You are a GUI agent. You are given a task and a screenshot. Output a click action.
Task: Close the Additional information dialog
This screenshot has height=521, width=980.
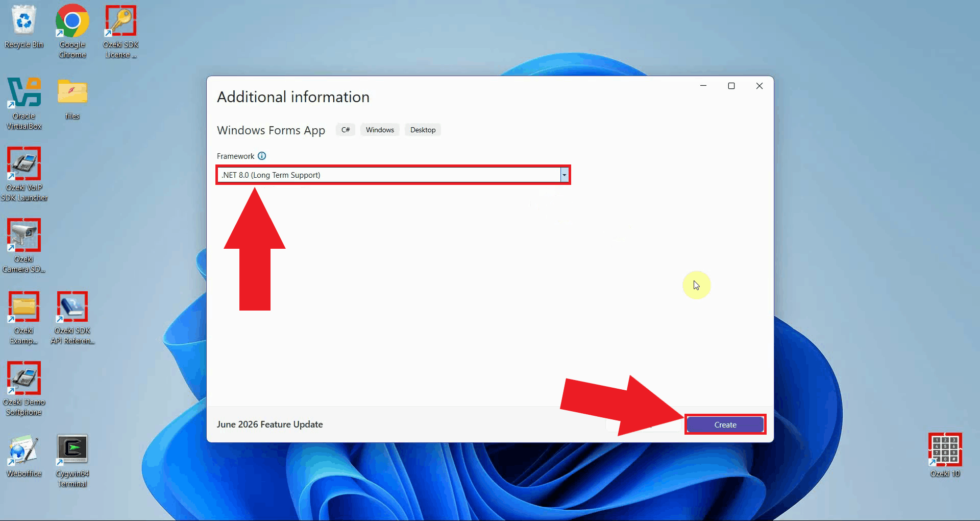759,86
